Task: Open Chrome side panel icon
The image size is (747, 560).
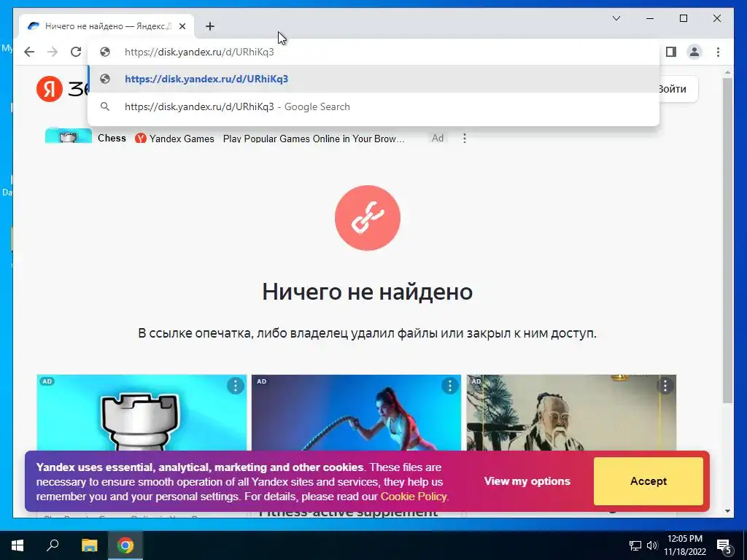Action: tap(671, 52)
